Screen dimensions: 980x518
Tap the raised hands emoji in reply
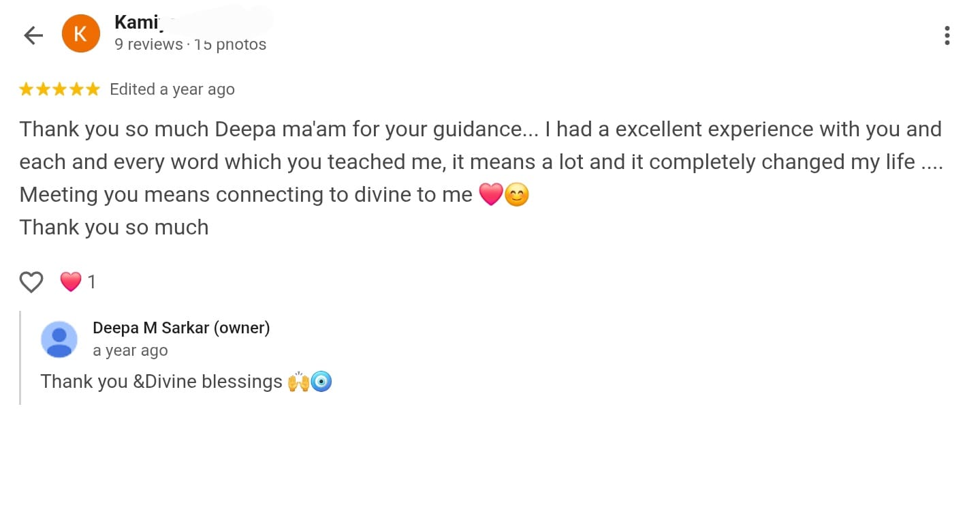pyautogui.click(x=298, y=382)
